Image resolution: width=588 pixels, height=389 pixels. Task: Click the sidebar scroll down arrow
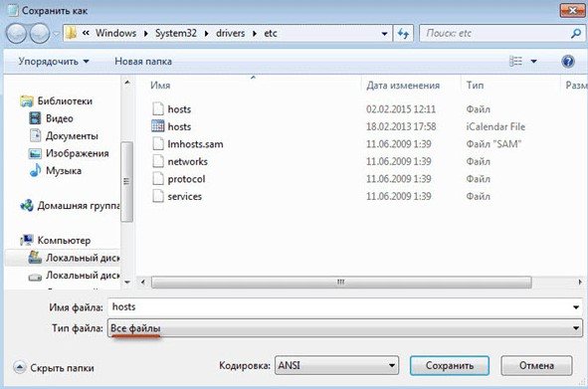(x=127, y=283)
